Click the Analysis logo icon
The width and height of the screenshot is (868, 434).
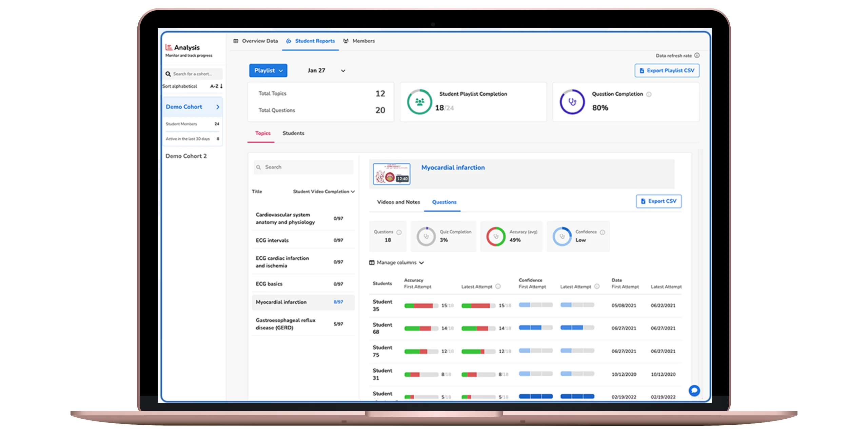(x=169, y=47)
